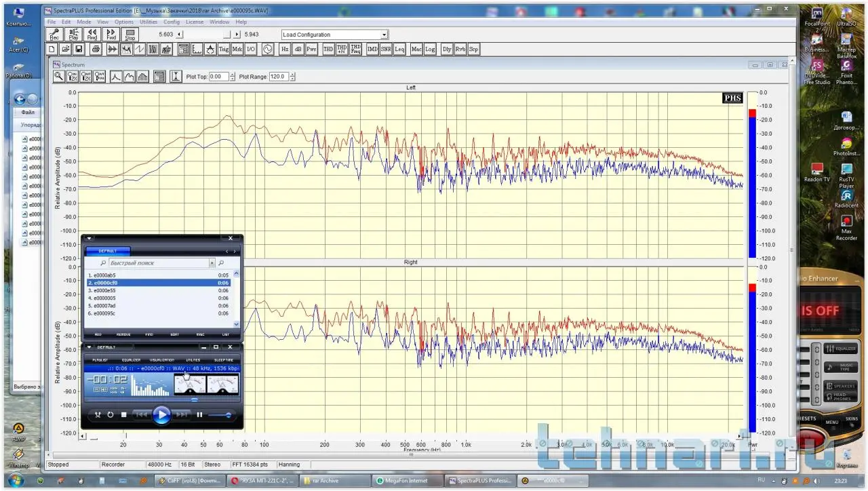Toggle the Equalizer button in audio enhancer

840,349
